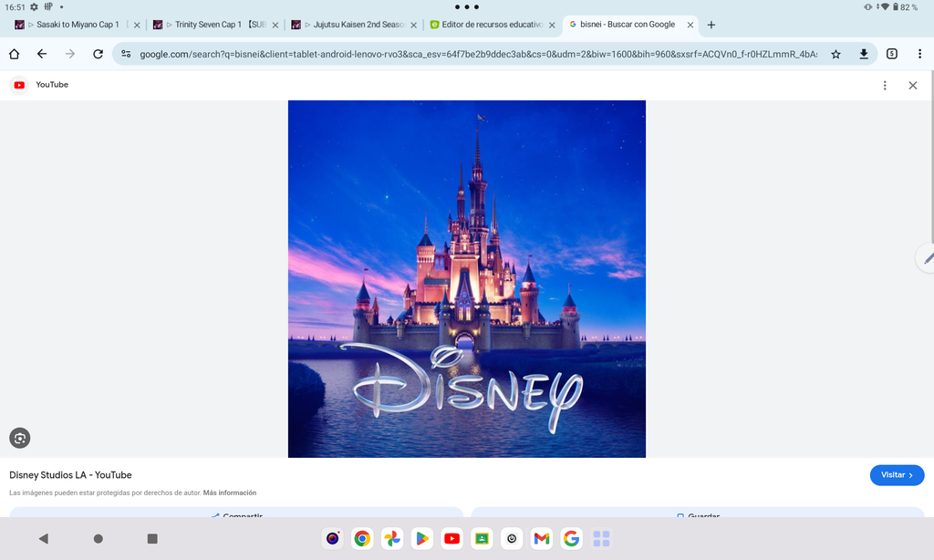Search image with Google Lens icon
The width and height of the screenshot is (934, 560).
point(20,438)
